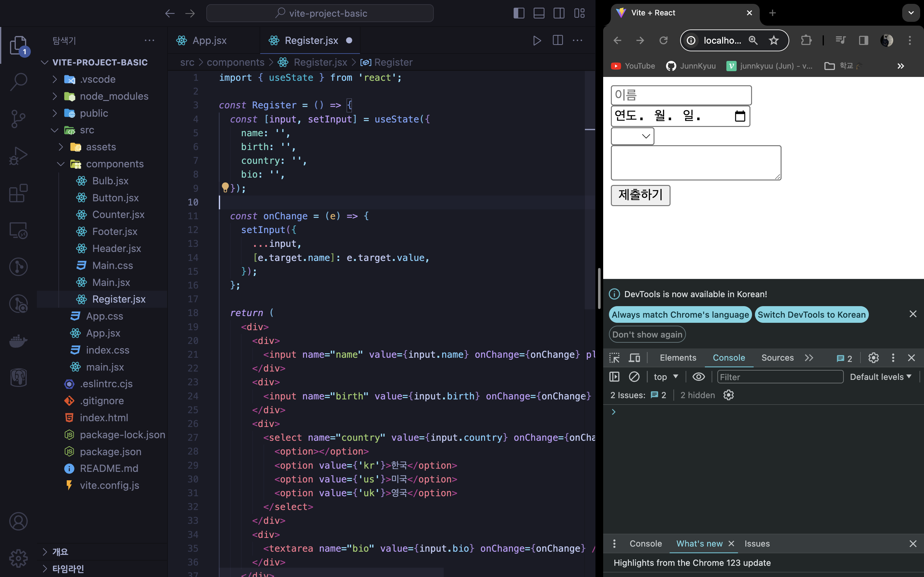Image resolution: width=924 pixels, height=577 pixels.
Task: Toggle primary sidebar visibility in title bar
Action: (518, 13)
